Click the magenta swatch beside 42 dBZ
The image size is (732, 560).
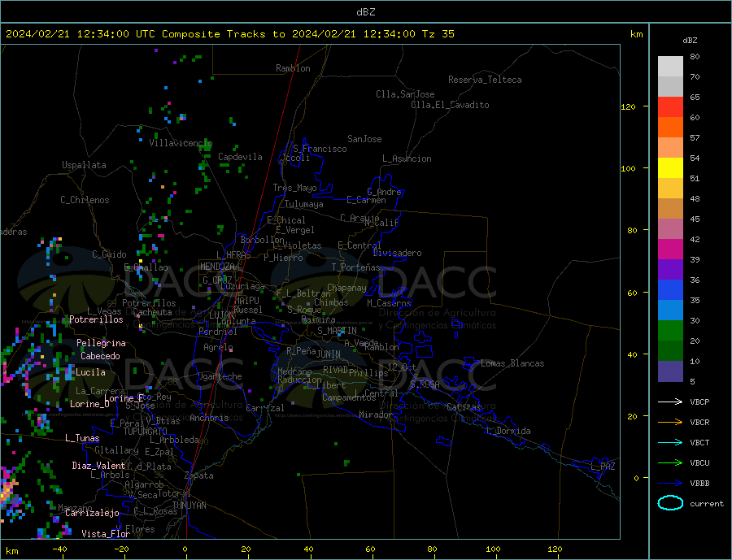click(670, 250)
